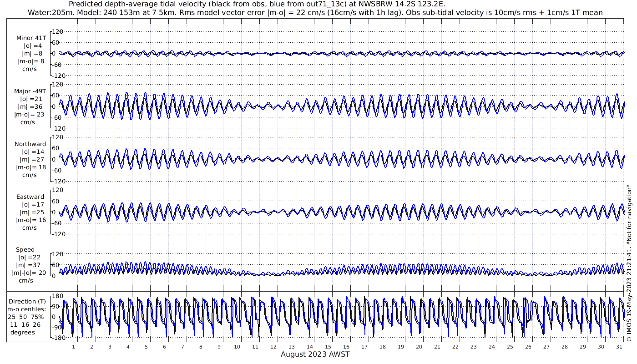637x364 pixels.
Task: Click day "10" on the date axis
Action: click(x=237, y=347)
